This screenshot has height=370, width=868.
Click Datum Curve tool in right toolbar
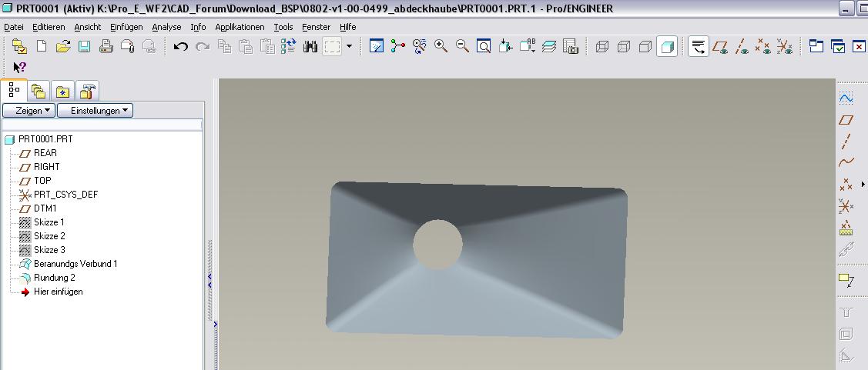point(846,162)
